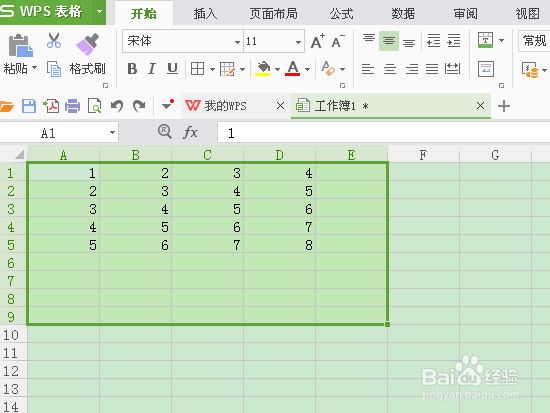Toggle underline formatting
The image size is (550, 413).
(172, 69)
